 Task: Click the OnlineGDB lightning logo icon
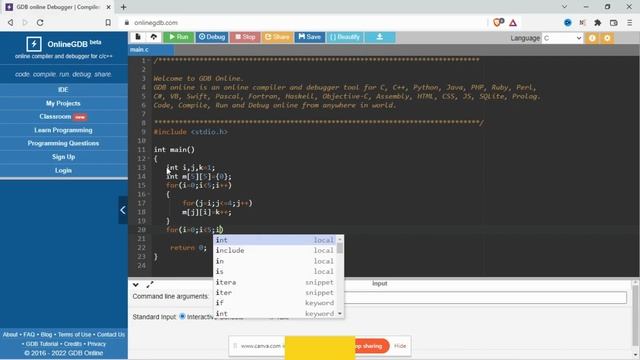click(33, 44)
